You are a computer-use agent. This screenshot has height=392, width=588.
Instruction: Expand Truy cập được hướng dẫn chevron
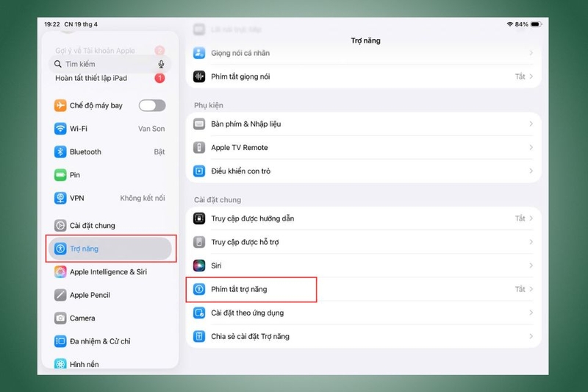(531, 218)
